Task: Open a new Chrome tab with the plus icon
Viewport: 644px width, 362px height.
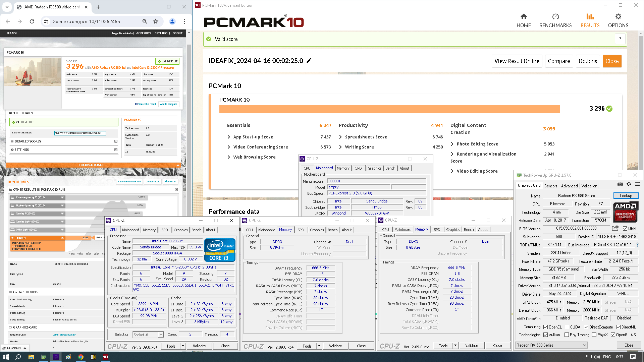Action: click(x=98, y=7)
